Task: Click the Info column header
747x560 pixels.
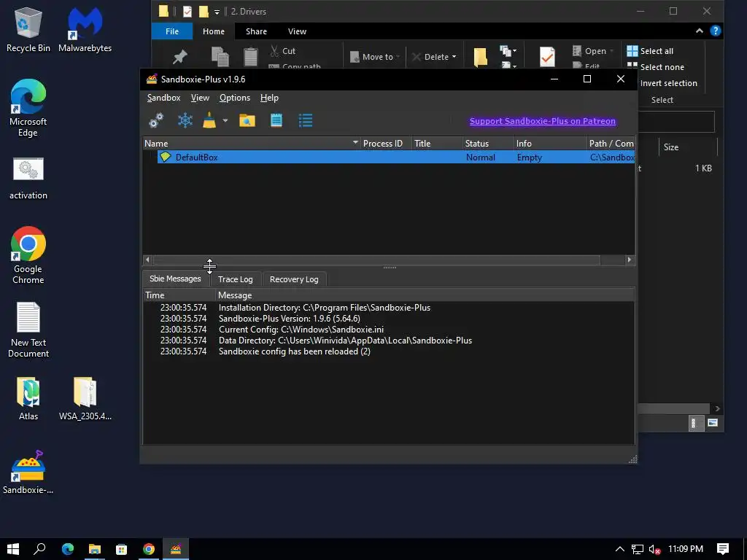Action: point(550,144)
